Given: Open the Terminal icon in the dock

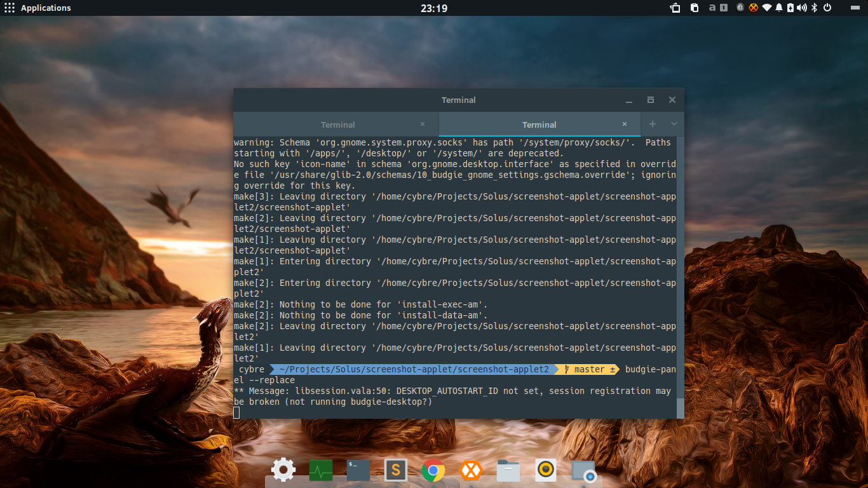Looking at the screenshot, I should pos(358,470).
